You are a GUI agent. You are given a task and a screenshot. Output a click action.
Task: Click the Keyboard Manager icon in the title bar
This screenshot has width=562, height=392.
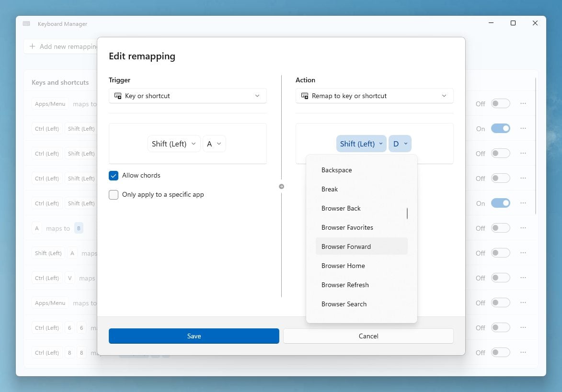click(26, 23)
